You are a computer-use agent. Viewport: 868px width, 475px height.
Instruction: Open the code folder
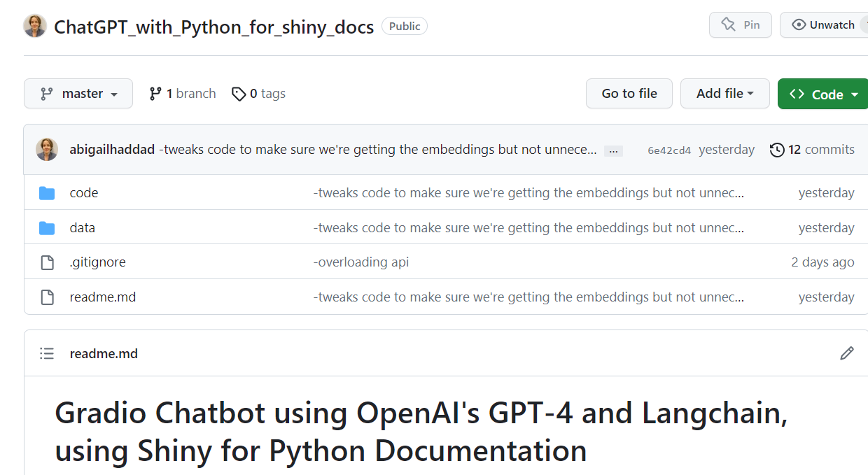(84, 193)
